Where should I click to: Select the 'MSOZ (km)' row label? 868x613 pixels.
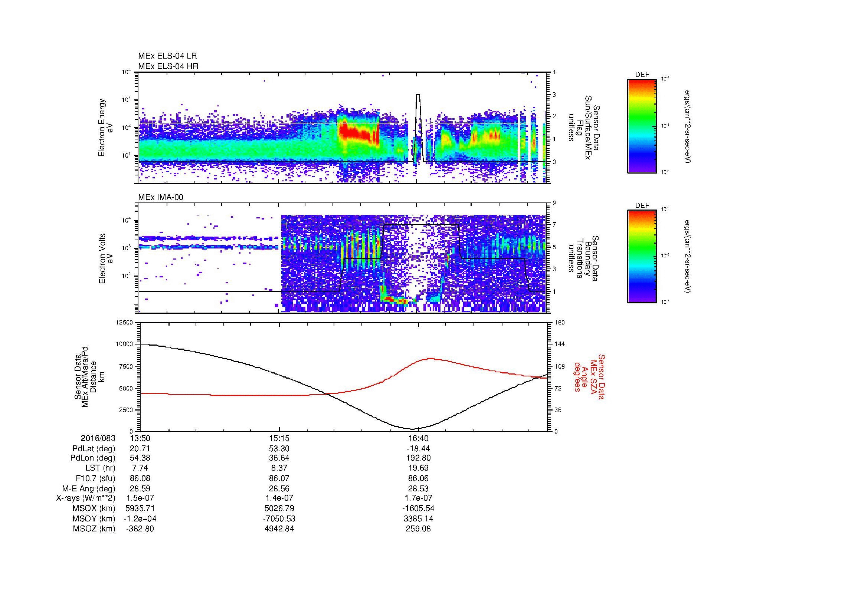(94, 529)
